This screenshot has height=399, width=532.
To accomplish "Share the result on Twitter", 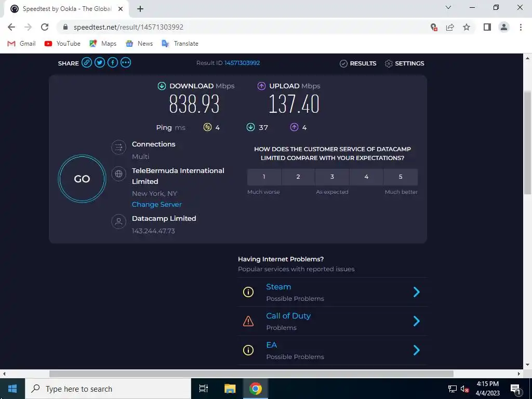I will pyautogui.click(x=100, y=63).
